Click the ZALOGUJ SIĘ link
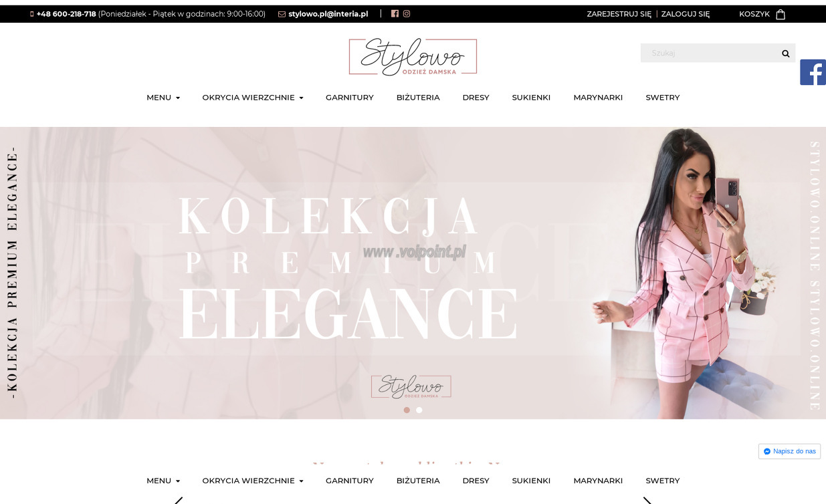The height and width of the screenshot is (504, 826). (686, 14)
